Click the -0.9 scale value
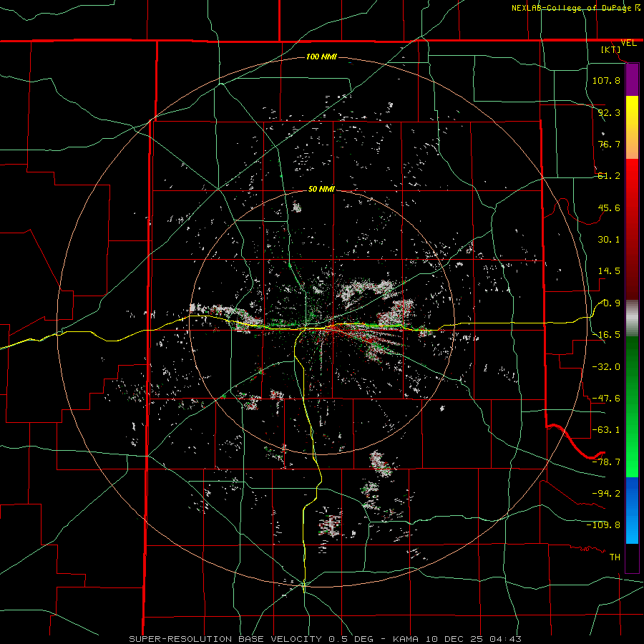644x644 pixels. pyautogui.click(x=609, y=303)
